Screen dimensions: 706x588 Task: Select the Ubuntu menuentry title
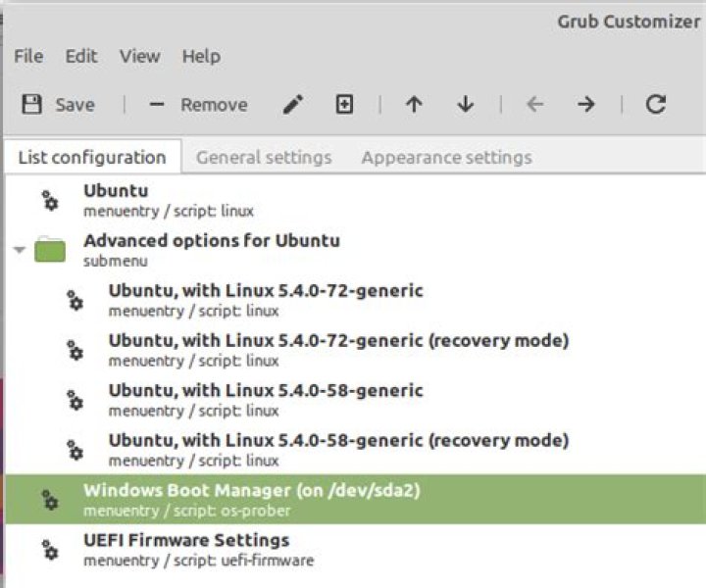116,191
